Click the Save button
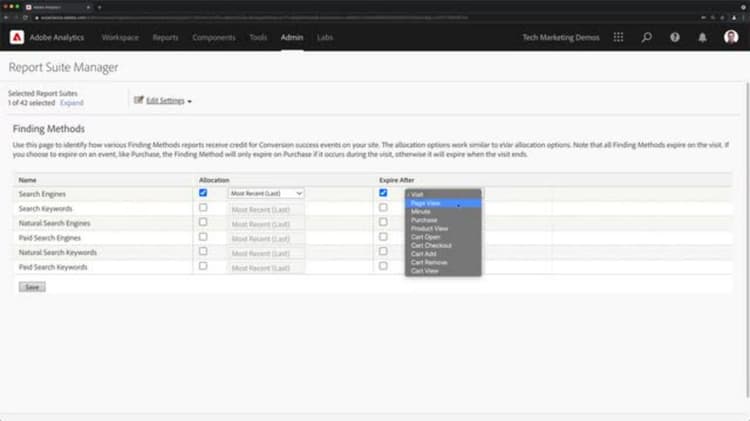 point(32,287)
